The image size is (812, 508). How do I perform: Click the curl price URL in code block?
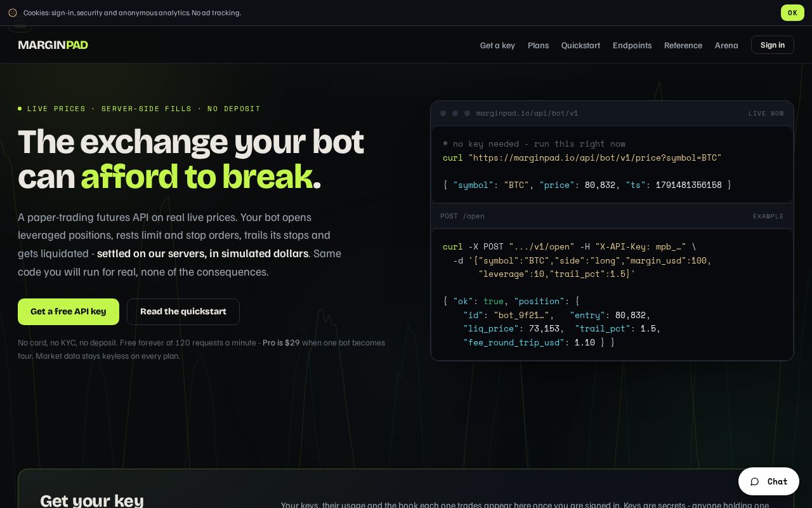(595, 157)
